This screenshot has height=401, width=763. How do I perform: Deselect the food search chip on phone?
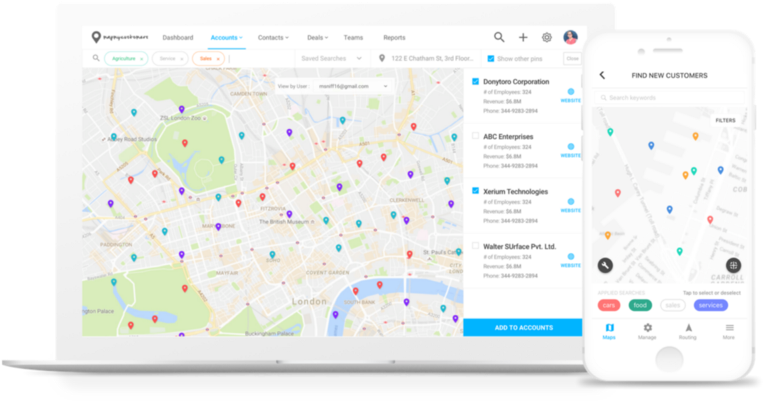point(640,305)
